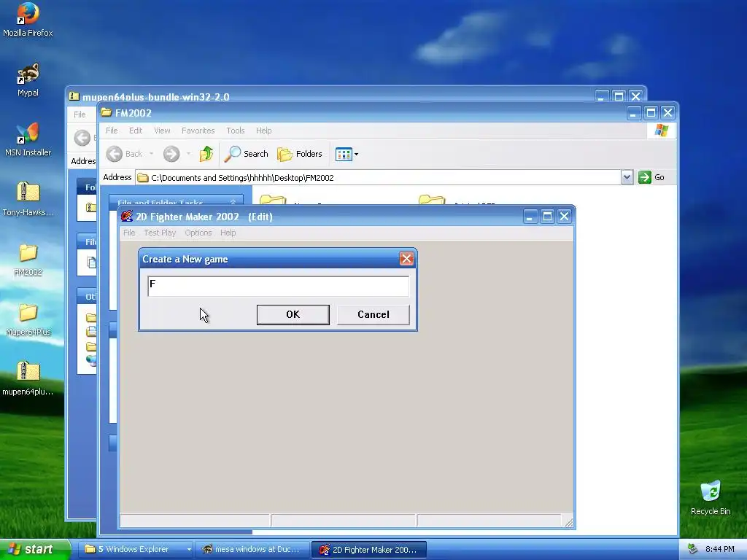747x560 pixels.
Task: Expand Back history dropdown arrow in FM2002
Action: [x=152, y=154]
